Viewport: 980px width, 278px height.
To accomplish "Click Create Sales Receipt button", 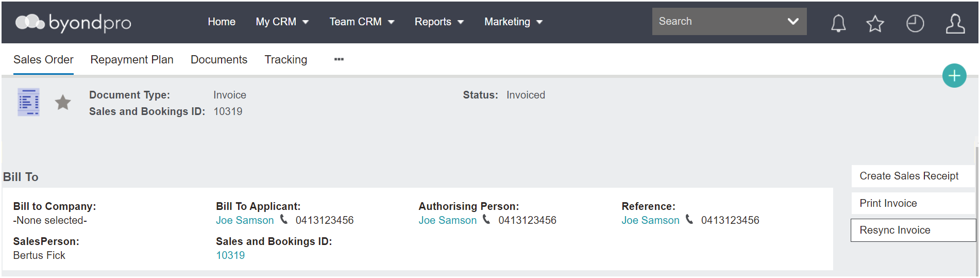I will 913,176.
